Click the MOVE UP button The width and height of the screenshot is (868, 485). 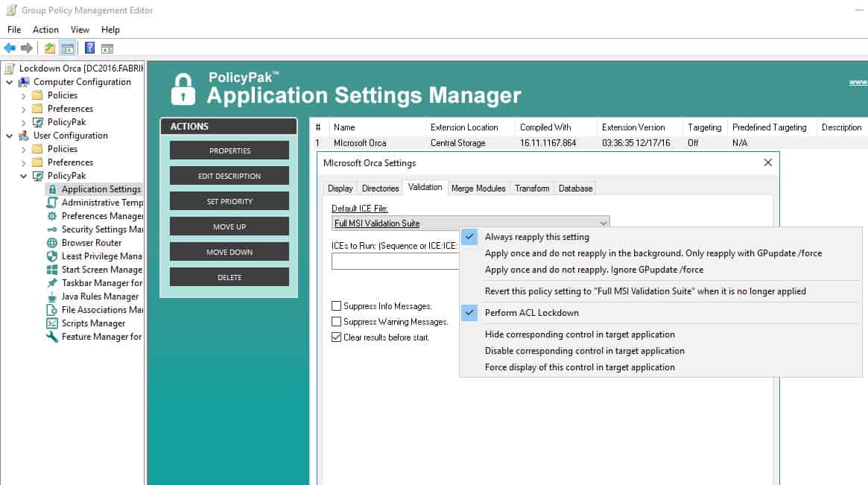229,226
